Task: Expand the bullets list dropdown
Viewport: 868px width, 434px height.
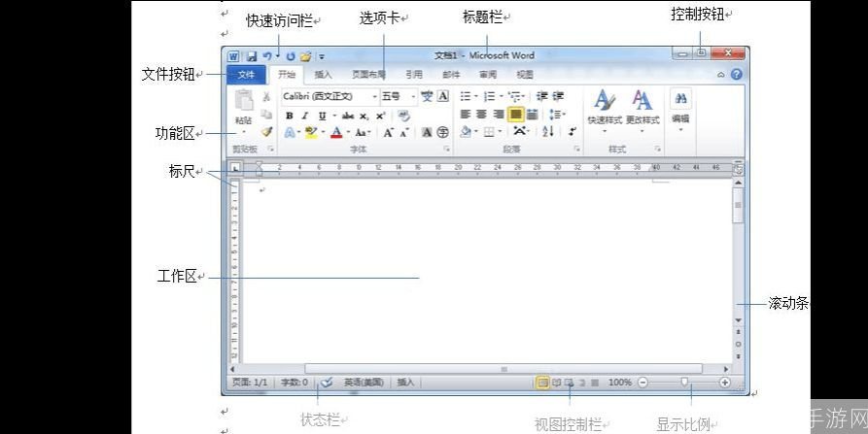Action: pos(476,97)
